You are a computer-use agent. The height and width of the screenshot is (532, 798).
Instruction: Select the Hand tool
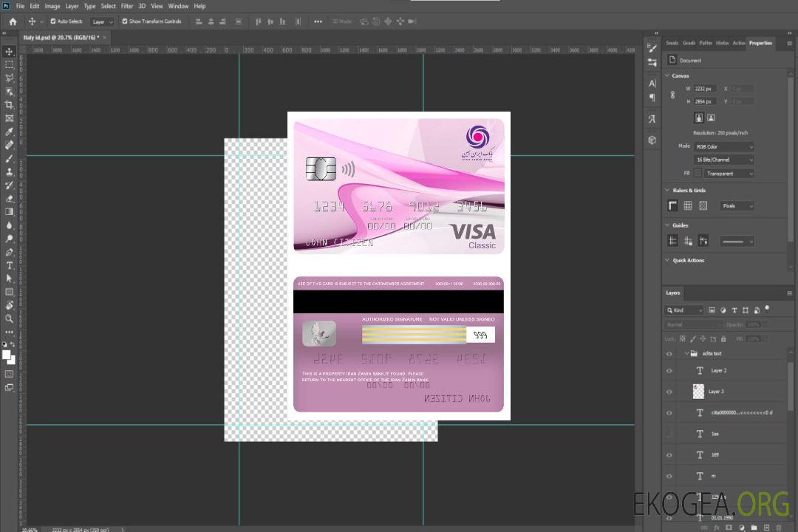[9, 305]
